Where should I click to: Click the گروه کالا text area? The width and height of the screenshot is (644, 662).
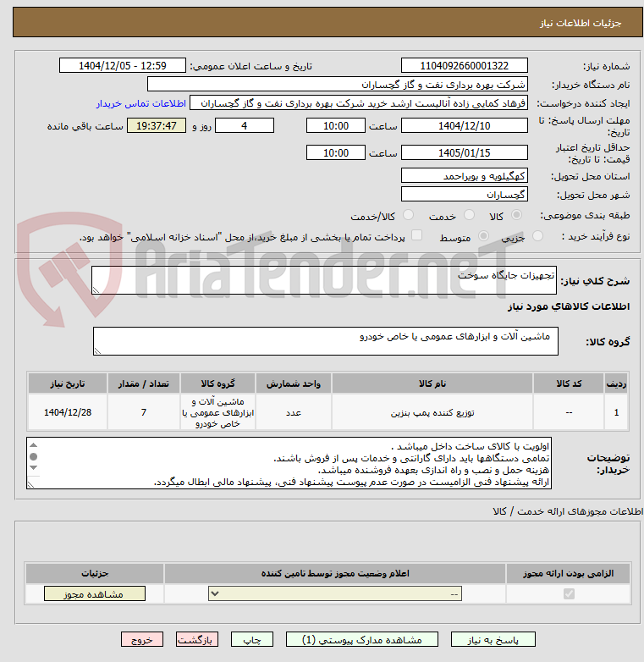coord(325,340)
